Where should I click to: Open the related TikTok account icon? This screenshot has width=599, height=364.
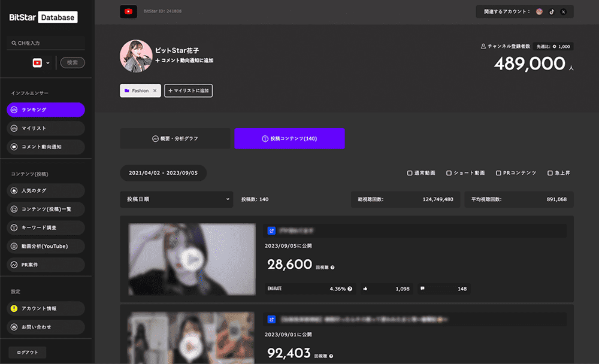click(552, 12)
